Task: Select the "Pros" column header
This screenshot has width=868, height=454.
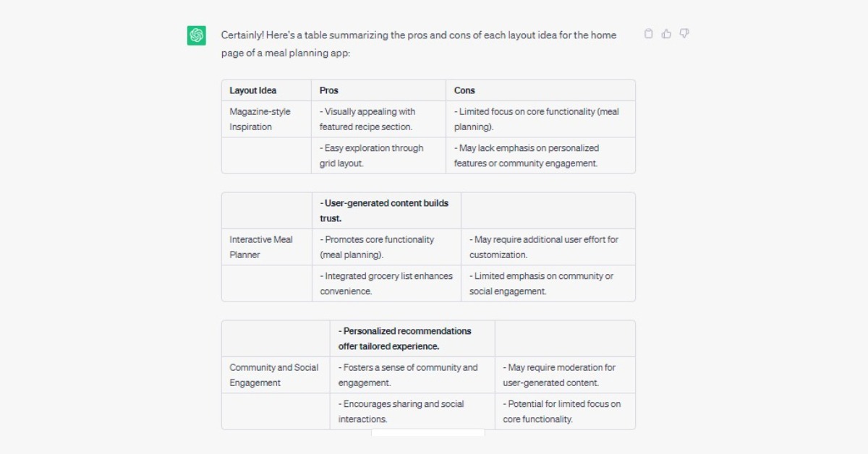Action: [x=329, y=90]
